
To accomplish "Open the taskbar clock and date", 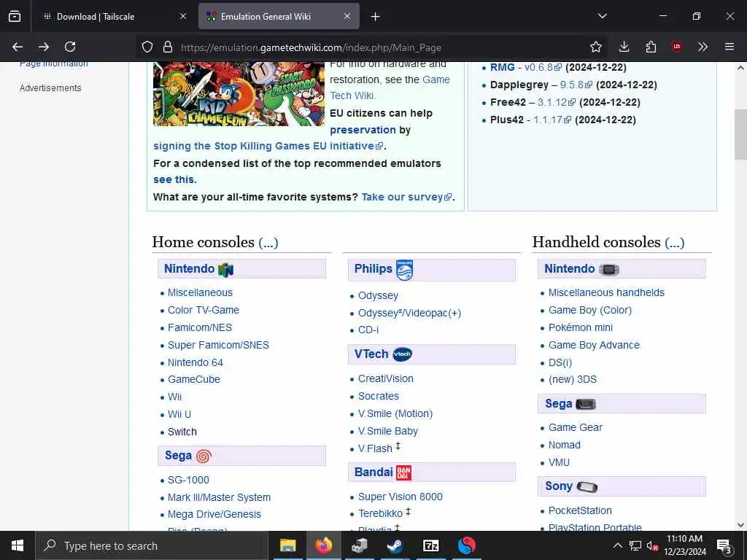I will point(685,545).
